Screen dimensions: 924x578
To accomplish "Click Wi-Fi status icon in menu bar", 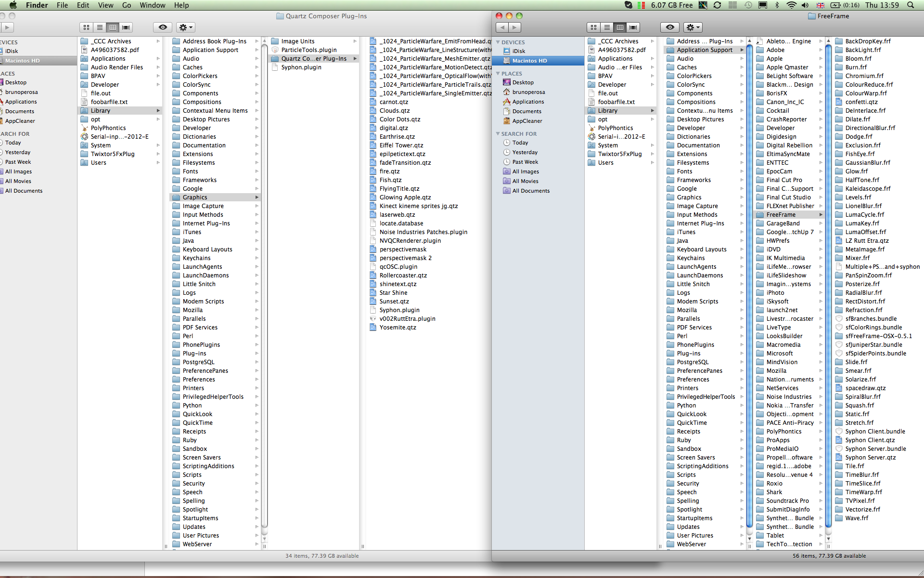I will 791,5.
